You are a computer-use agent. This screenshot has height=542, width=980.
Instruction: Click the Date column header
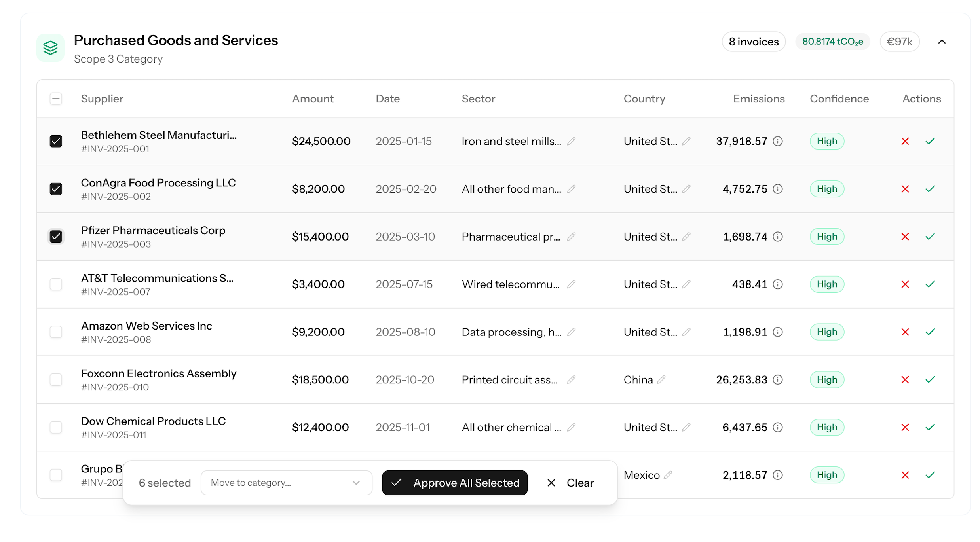click(x=387, y=99)
